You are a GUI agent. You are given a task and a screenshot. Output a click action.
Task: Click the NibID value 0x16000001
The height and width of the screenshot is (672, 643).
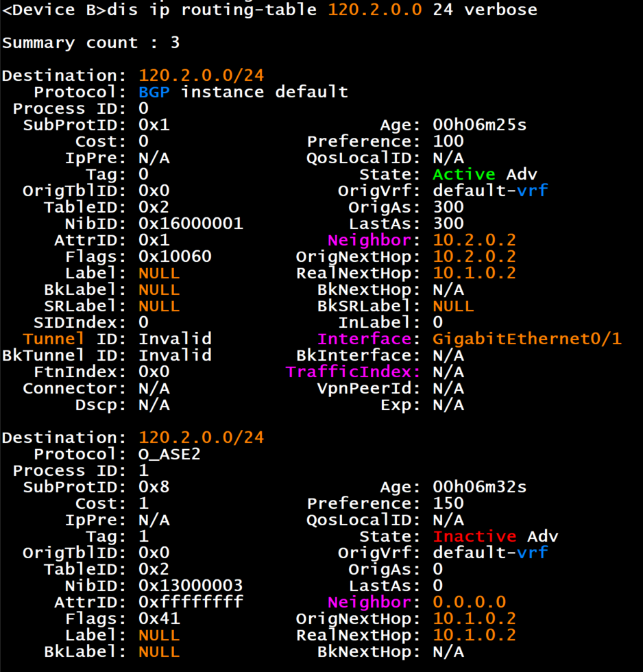pos(191,224)
